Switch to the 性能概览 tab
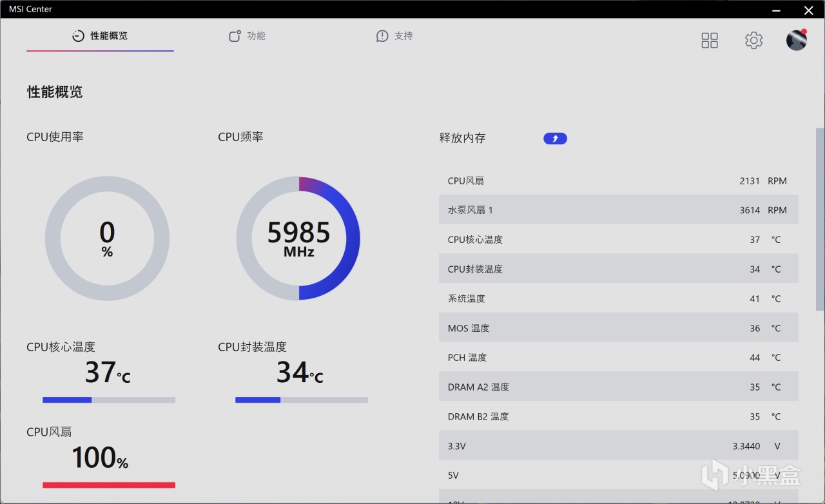The height and width of the screenshot is (504, 825). pyautogui.click(x=100, y=36)
